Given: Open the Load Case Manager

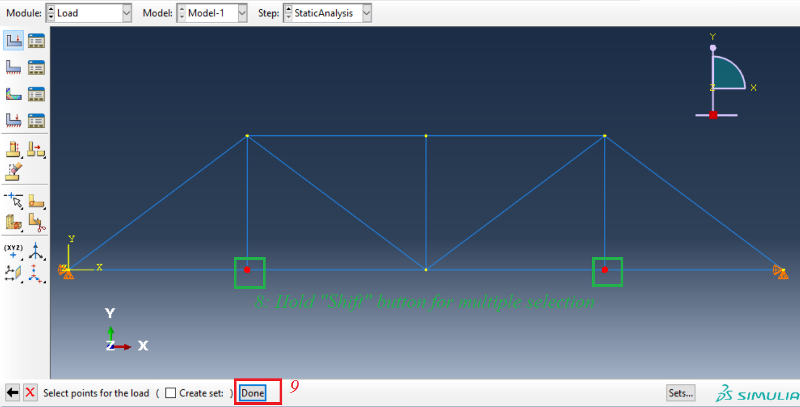Looking at the screenshot, I should [x=36, y=120].
